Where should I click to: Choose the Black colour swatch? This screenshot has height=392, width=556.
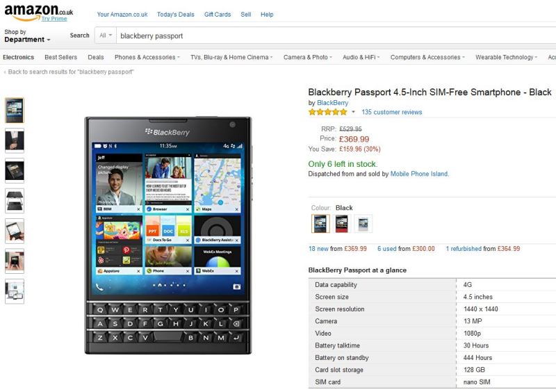tap(320, 224)
